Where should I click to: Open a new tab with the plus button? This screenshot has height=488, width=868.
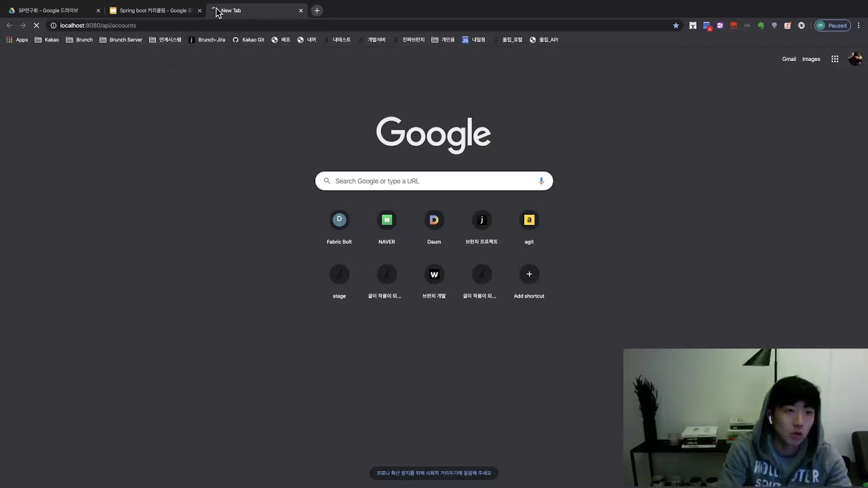point(317,10)
